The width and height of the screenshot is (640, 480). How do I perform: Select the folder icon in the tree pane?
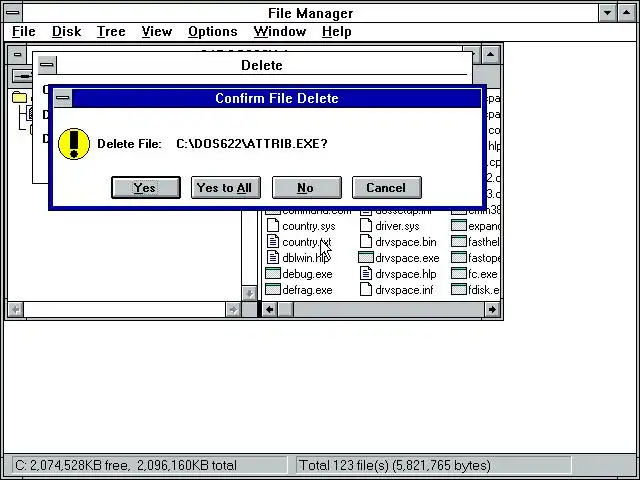(x=19, y=97)
